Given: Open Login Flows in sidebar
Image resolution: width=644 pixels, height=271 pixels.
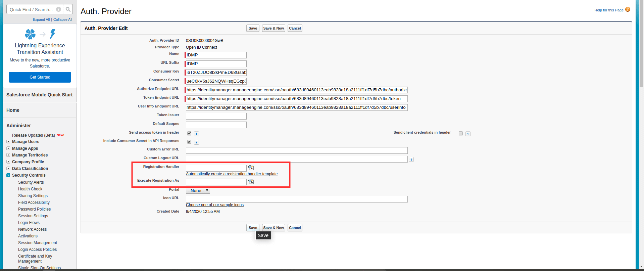Looking at the screenshot, I should (29, 223).
